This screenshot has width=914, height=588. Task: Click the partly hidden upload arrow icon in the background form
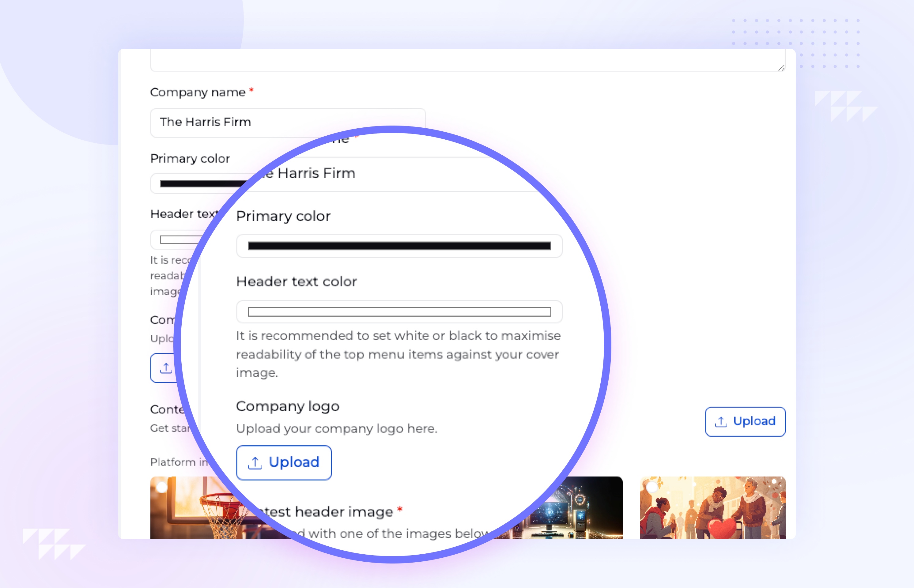[x=166, y=368]
